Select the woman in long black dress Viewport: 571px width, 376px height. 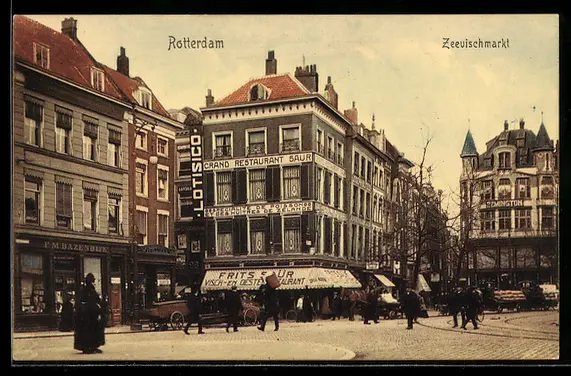pyautogui.click(x=89, y=314)
